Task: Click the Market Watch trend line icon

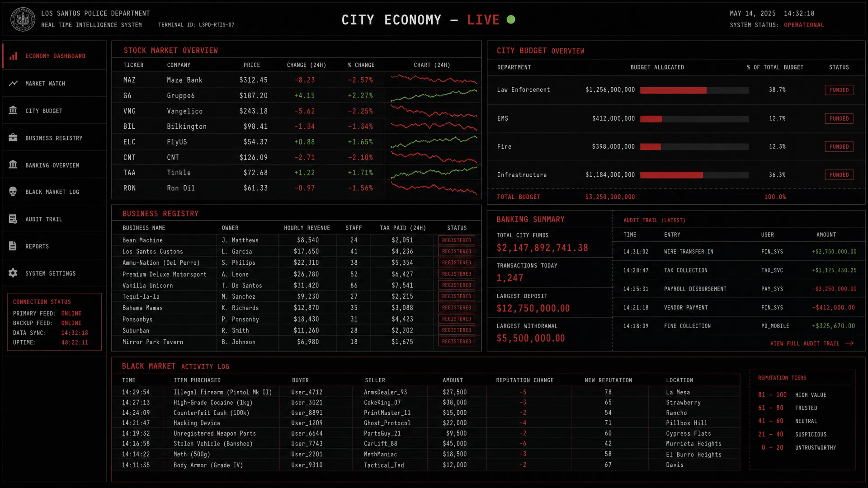Action: click(x=14, y=84)
